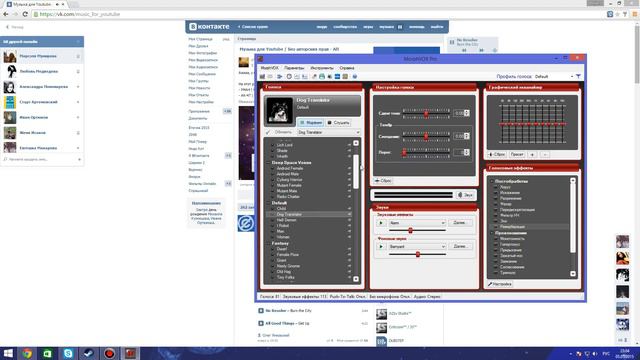Collapse the Fantasy voices group
This screenshot has height=360, width=640.
click(x=269, y=243)
